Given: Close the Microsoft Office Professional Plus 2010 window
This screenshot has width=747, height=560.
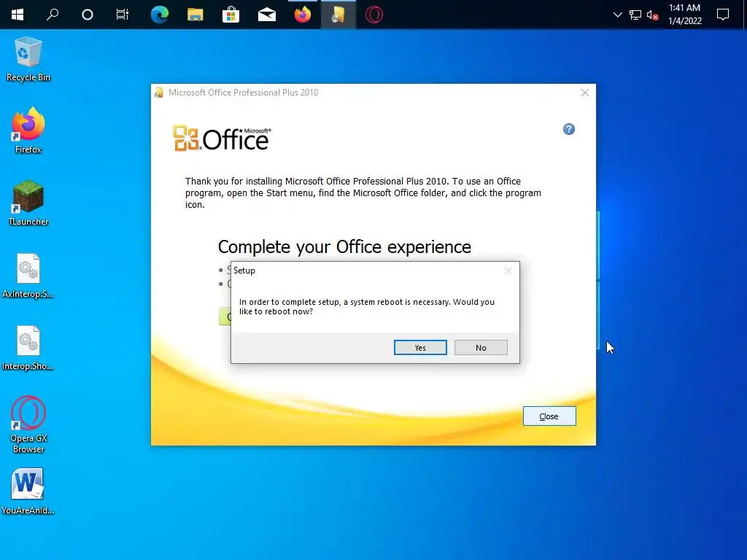Looking at the screenshot, I should point(585,93).
